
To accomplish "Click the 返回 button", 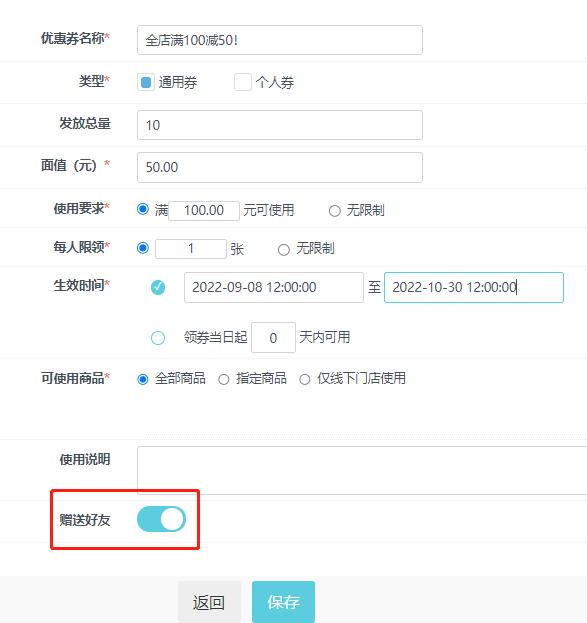I will point(209,602).
